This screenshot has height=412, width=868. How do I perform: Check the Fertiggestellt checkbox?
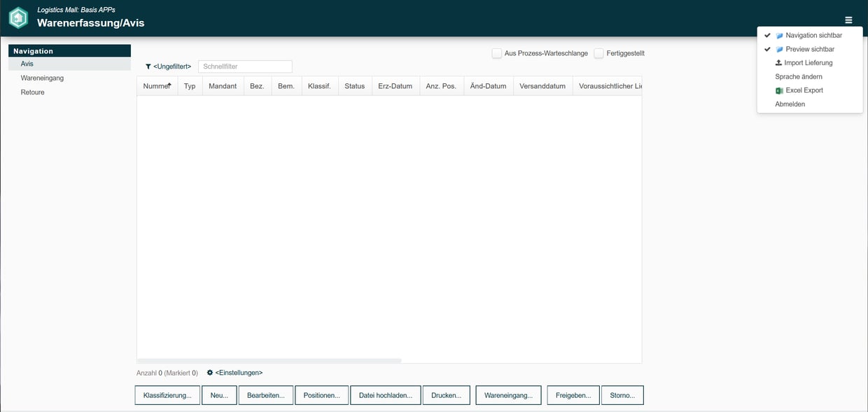599,53
